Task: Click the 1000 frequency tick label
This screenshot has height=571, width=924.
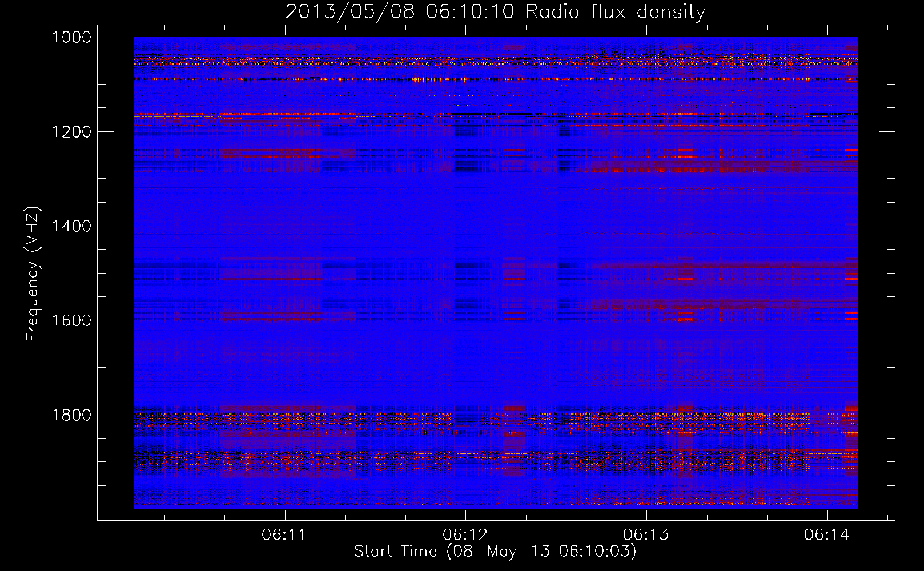Action: click(x=71, y=37)
